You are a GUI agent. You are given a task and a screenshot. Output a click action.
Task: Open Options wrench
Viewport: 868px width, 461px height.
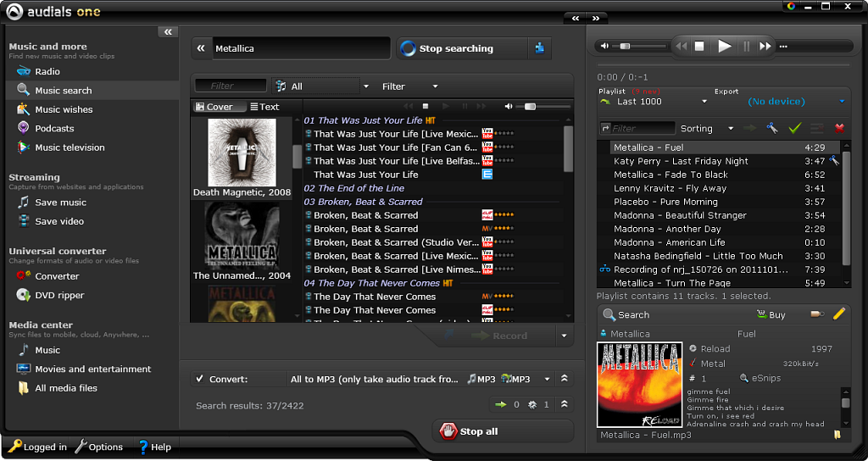[x=81, y=446]
